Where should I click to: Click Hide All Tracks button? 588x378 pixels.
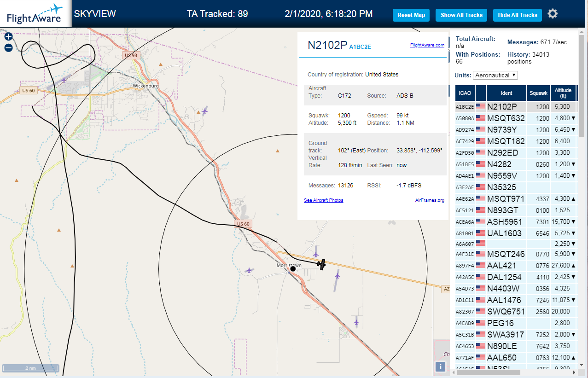518,15
